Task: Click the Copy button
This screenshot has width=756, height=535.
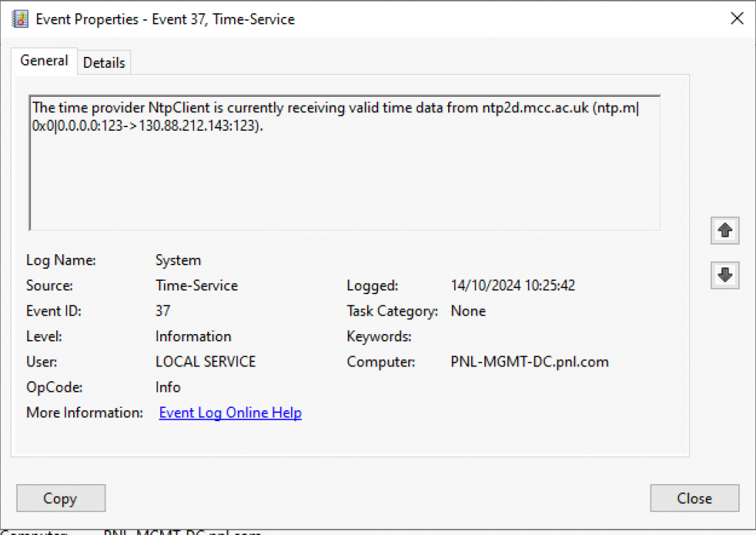Action: pos(61,498)
